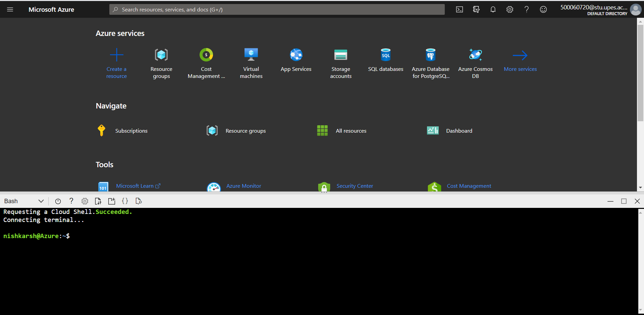
Task: Open Subscriptions key icon under Navigate
Action: tap(101, 130)
